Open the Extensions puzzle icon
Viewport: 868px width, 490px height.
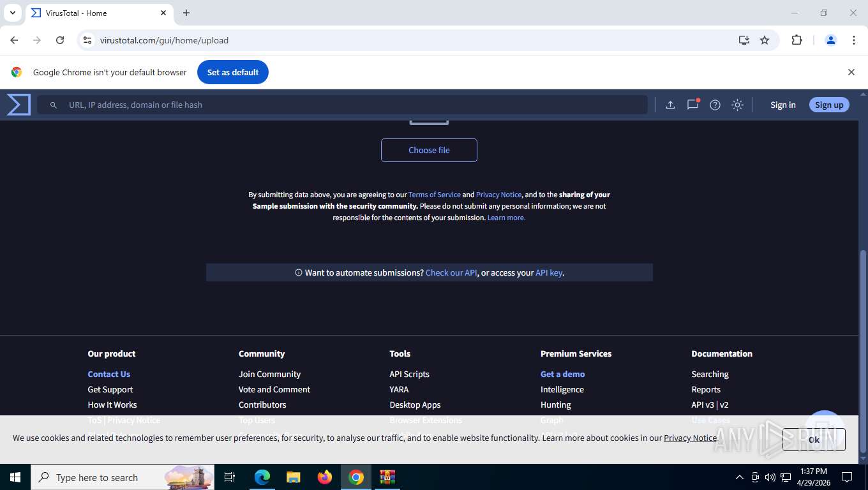[797, 40]
